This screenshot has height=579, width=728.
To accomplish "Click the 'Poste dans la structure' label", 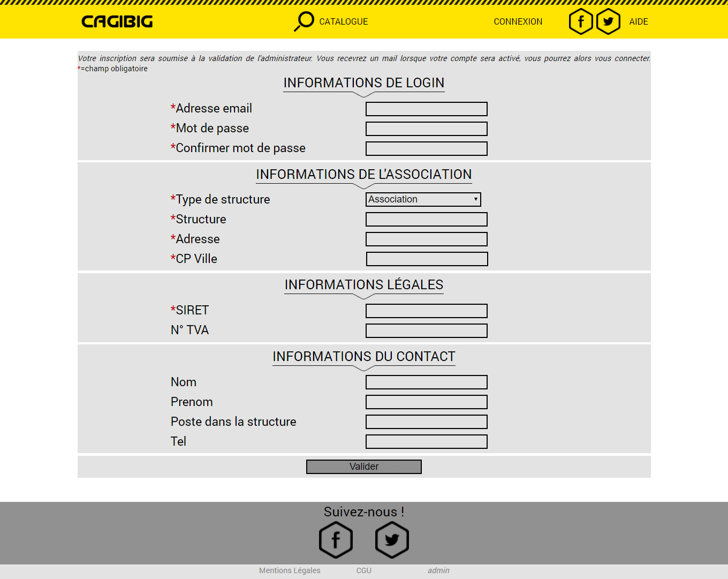I will (x=233, y=422).
